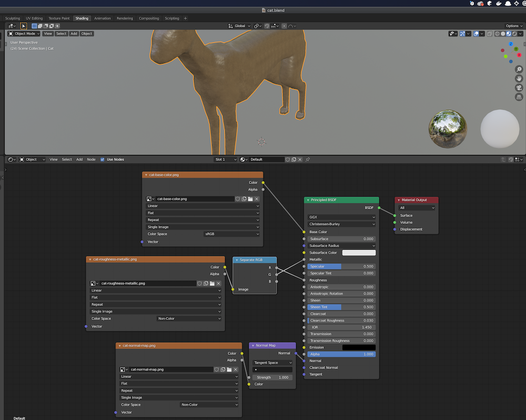Click the Subsurface Color white swatch
Screen dimensions: 526x420
coord(359,253)
